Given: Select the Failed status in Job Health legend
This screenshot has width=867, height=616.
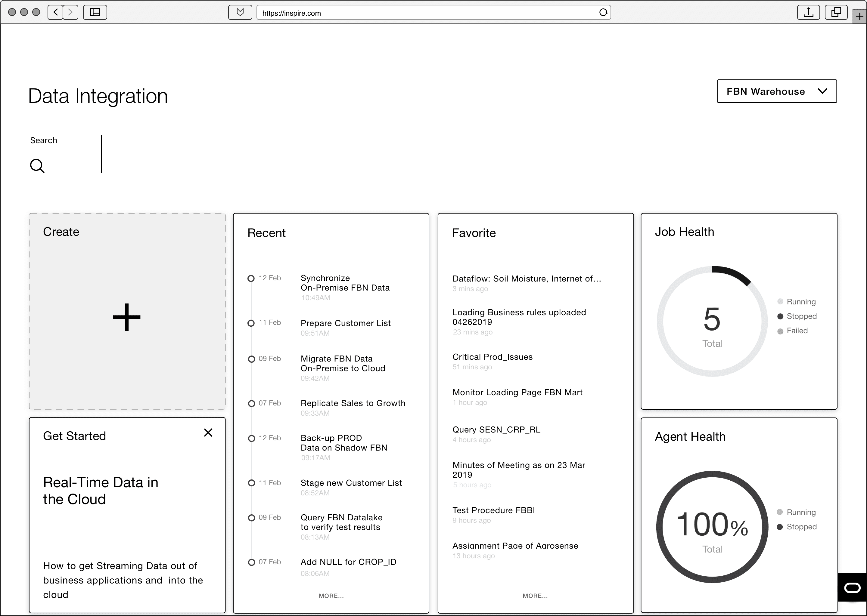Looking at the screenshot, I should [x=799, y=330].
